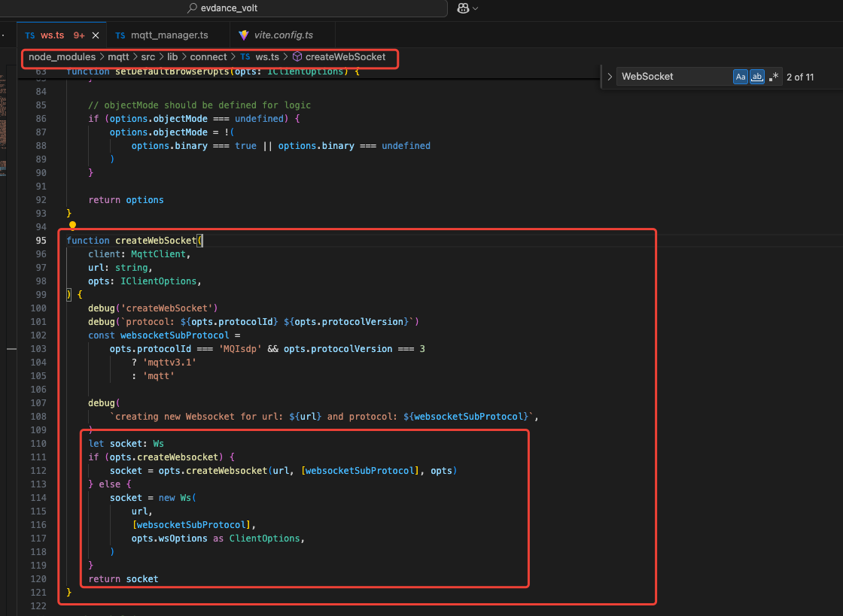The height and width of the screenshot is (616, 843).
Task: Click 'ClientOptions' type on line 117
Action: [x=264, y=538]
